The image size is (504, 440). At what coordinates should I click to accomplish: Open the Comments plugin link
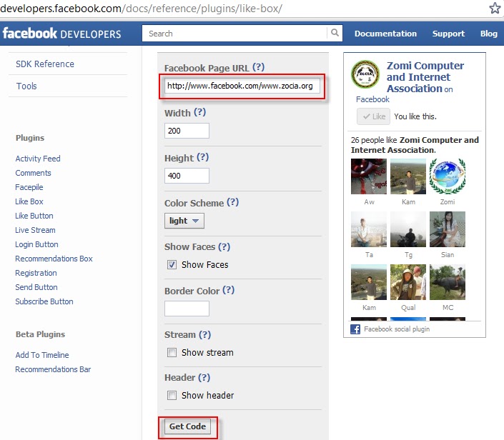pyautogui.click(x=33, y=173)
